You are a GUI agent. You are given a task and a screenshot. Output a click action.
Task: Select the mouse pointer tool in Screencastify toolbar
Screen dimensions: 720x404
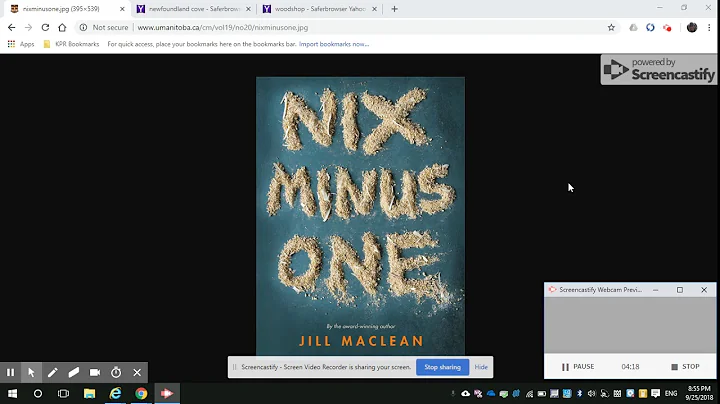tap(31, 372)
